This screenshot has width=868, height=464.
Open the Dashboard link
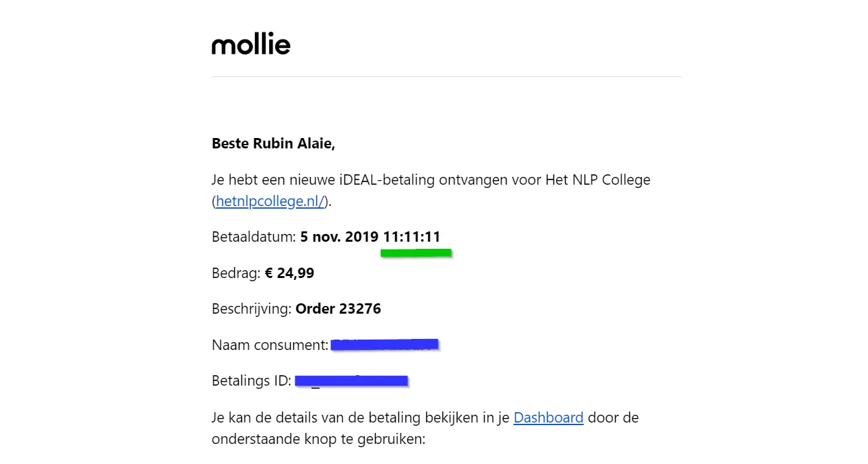click(548, 418)
